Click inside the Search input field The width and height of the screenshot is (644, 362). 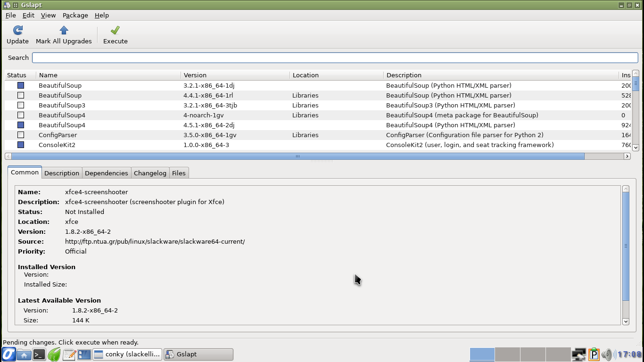click(335, 58)
